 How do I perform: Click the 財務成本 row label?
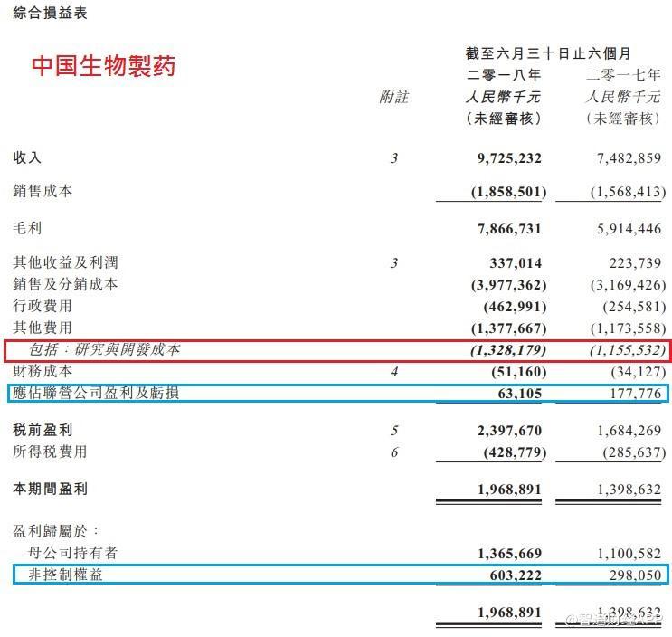pyautogui.click(x=43, y=371)
